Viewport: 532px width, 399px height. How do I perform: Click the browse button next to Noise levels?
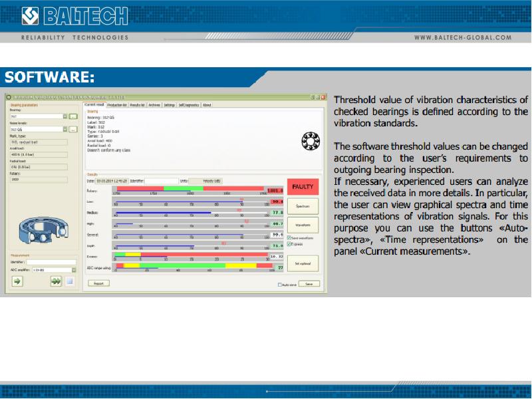(x=74, y=129)
